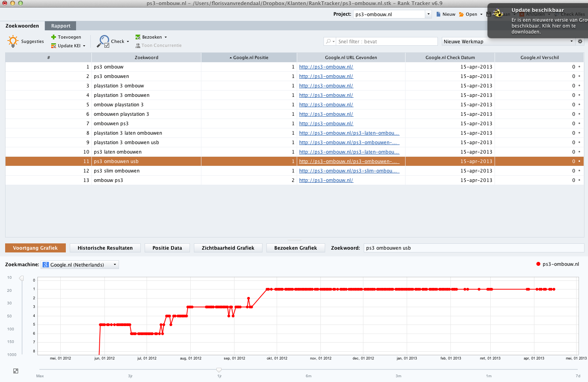The width and height of the screenshot is (588, 382).
Task: Click the Nieuw project document icon
Action: point(438,14)
